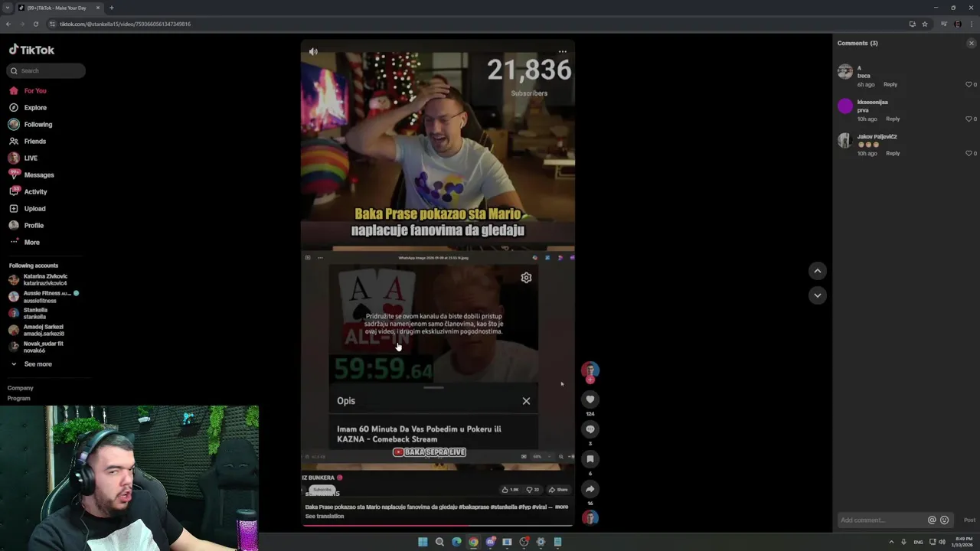Viewport: 980px width, 551px height.
Task: Like the video with heart icon
Action: click(590, 399)
